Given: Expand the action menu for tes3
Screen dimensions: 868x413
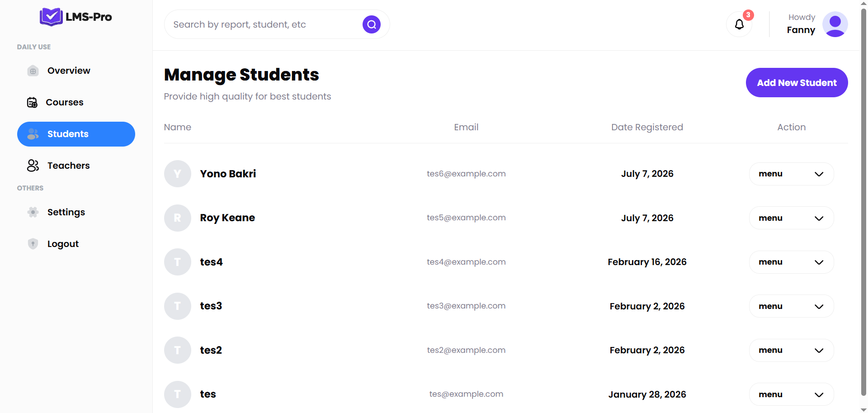Looking at the screenshot, I should point(792,306).
